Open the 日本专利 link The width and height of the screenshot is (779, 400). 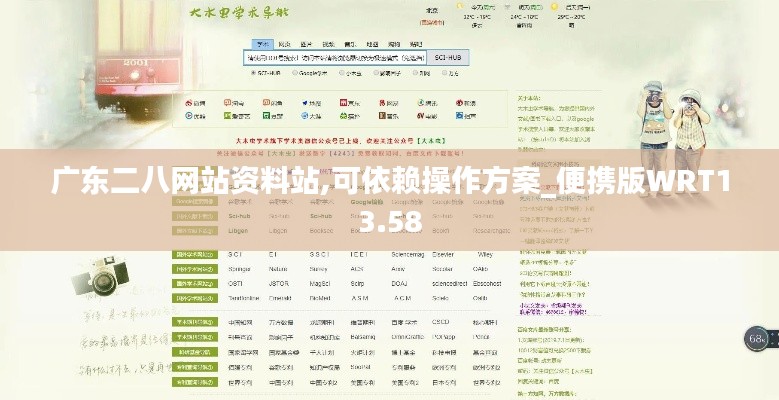[x=444, y=383]
